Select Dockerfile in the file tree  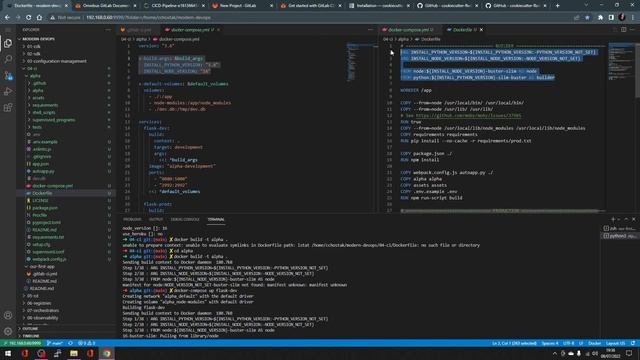(x=42, y=193)
